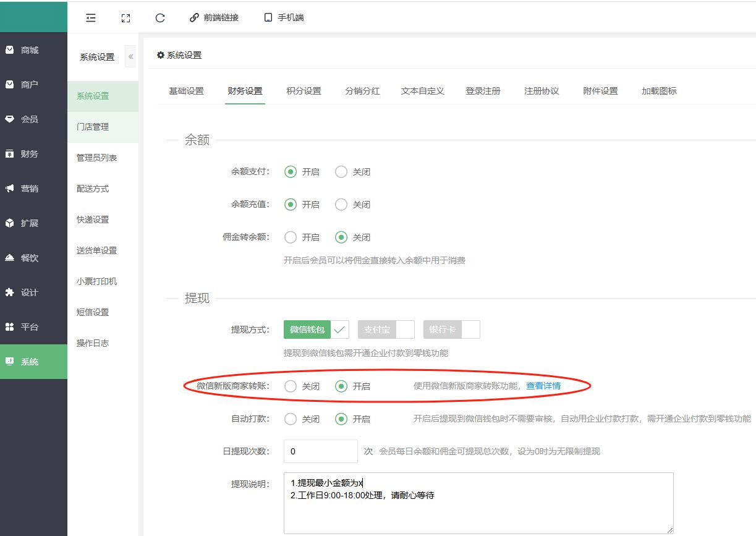The width and height of the screenshot is (756, 536).
Task: Open 商城 in the left sidebar
Action: 30,50
